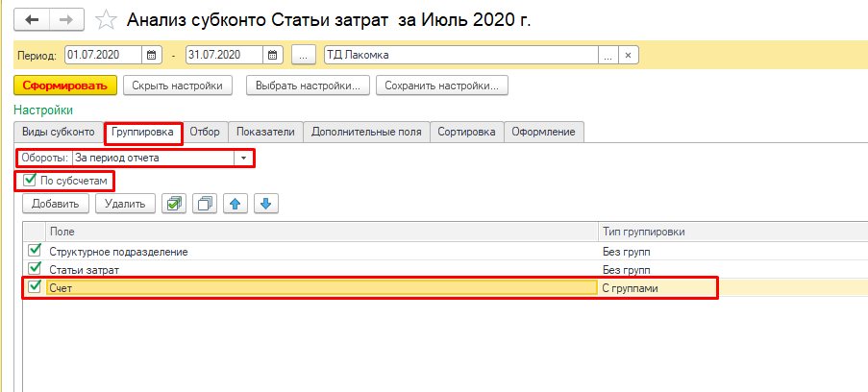
Task: Click the Добавить button
Action: (56, 204)
